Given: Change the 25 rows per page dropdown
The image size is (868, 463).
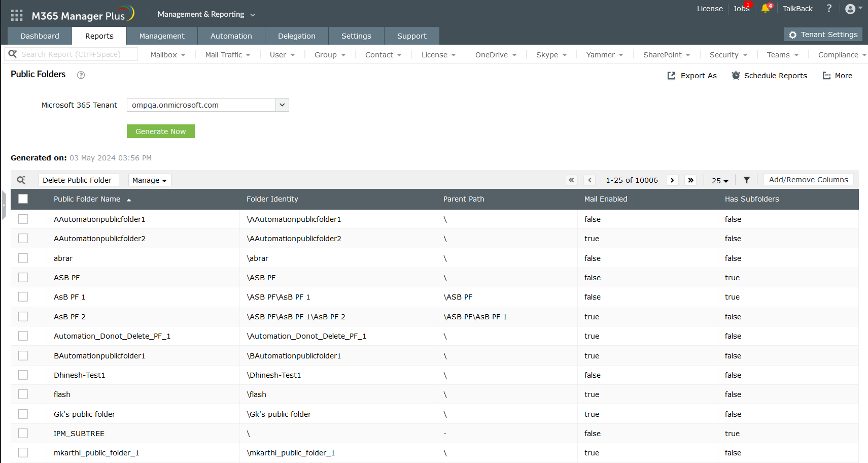Looking at the screenshot, I should point(719,181).
